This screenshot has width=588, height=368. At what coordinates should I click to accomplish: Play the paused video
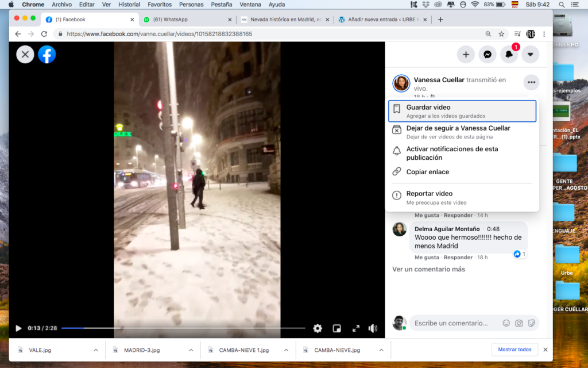(18, 328)
